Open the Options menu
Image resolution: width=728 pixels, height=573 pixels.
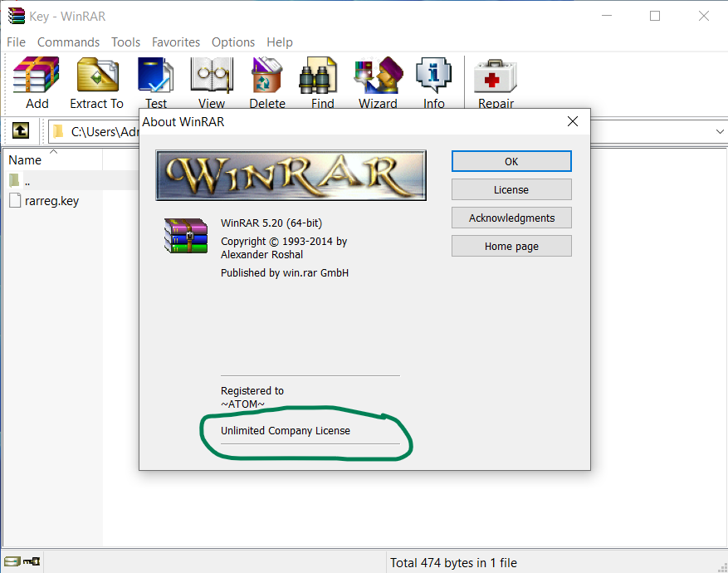[233, 42]
